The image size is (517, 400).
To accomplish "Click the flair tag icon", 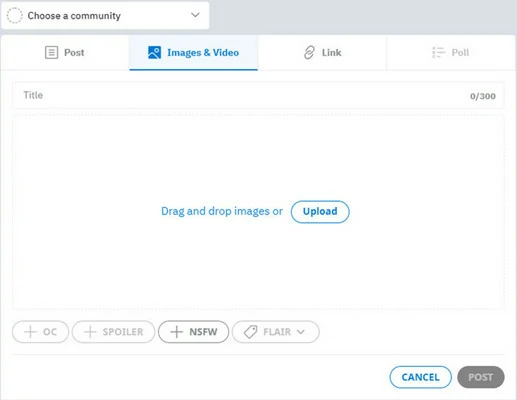I will click(x=250, y=332).
